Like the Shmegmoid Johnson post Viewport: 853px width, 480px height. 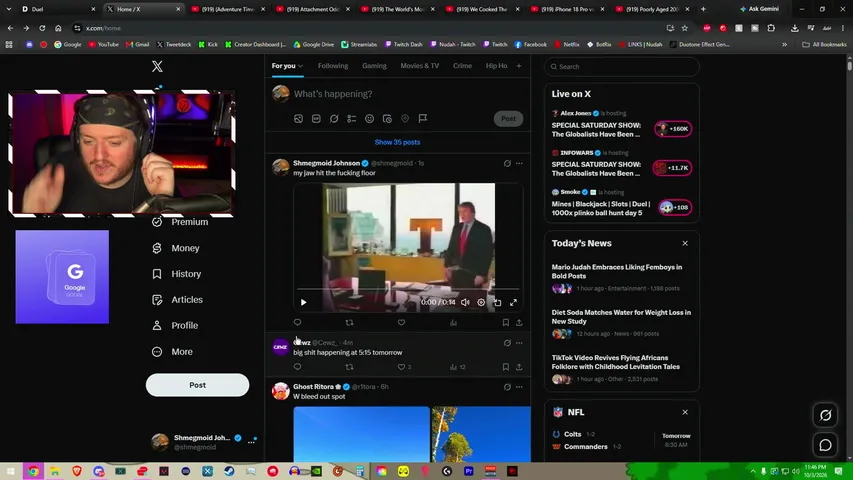(x=401, y=322)
